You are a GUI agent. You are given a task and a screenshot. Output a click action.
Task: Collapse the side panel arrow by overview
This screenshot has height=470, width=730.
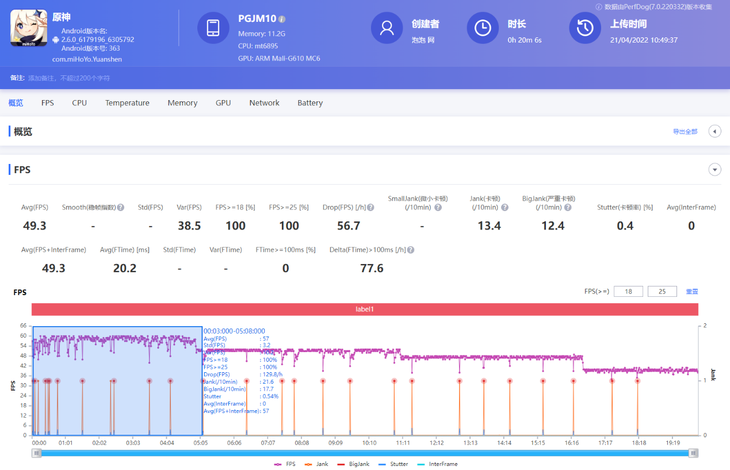[x=714, y=131]
